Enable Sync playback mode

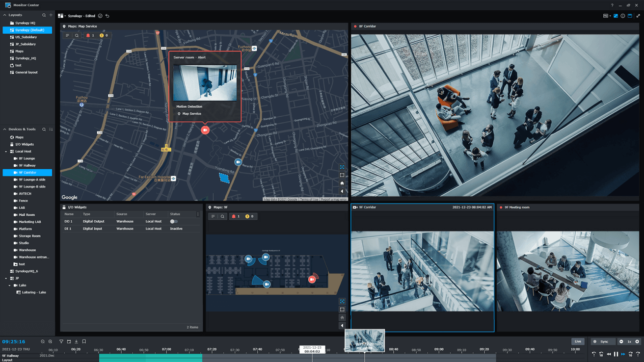(x=602, y=341)
